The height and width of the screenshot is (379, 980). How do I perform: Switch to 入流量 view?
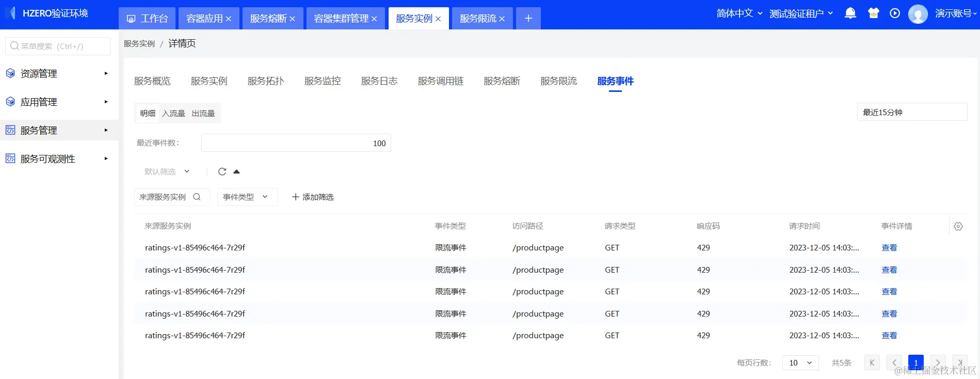173,113
